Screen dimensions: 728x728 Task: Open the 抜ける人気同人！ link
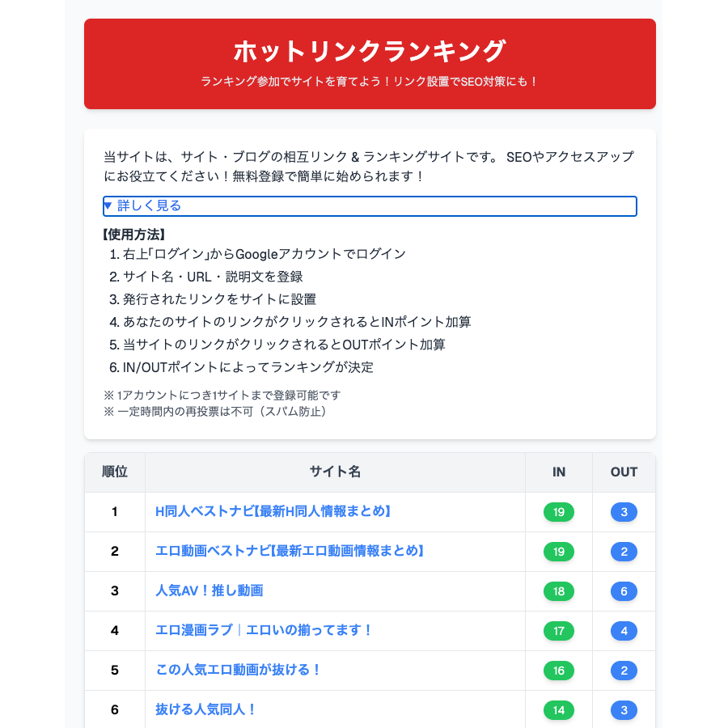206,710
